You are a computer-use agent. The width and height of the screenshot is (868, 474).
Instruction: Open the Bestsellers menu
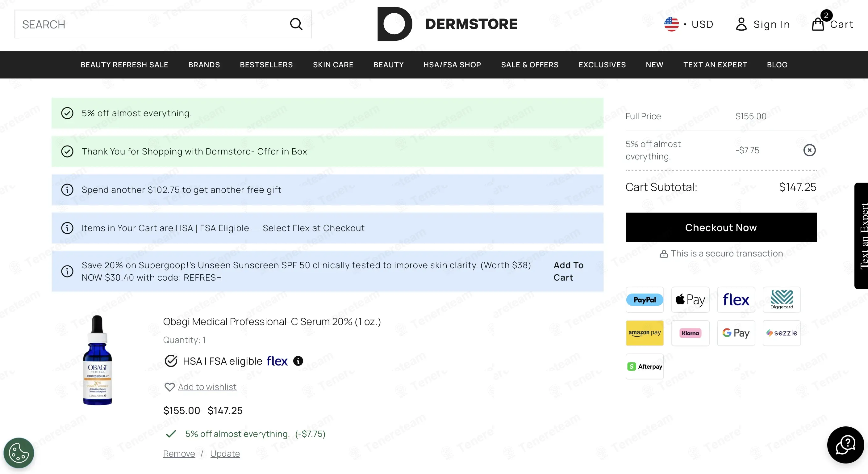click(266, 65)
